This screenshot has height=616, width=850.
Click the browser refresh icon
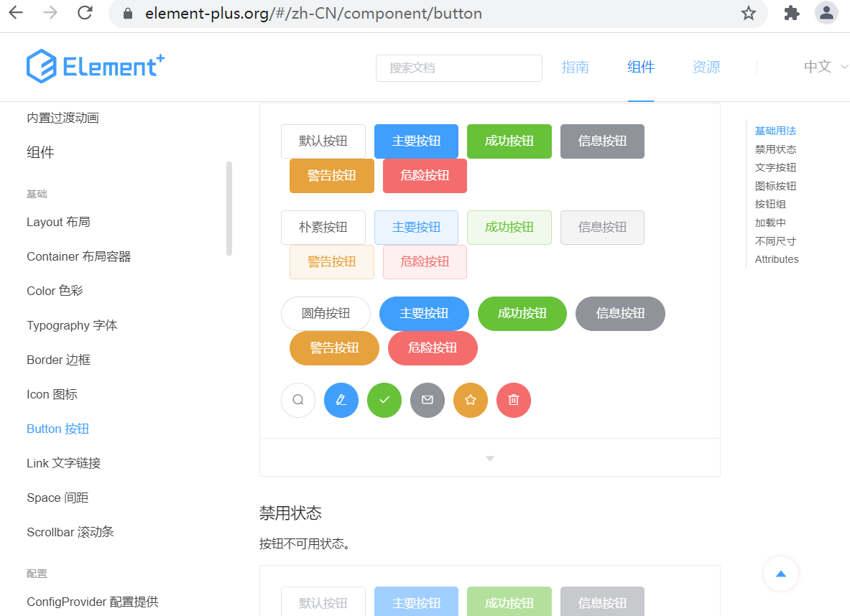click(x=84, y=13)
